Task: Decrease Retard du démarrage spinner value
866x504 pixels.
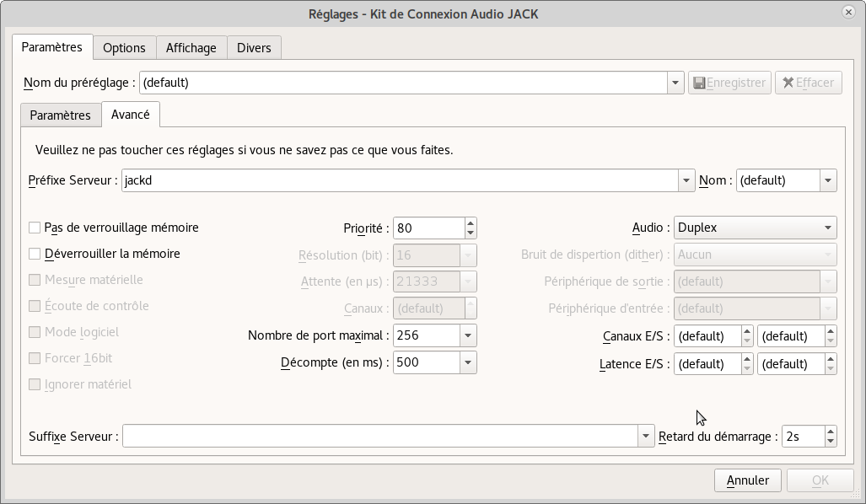Action: tap(831, 441)
